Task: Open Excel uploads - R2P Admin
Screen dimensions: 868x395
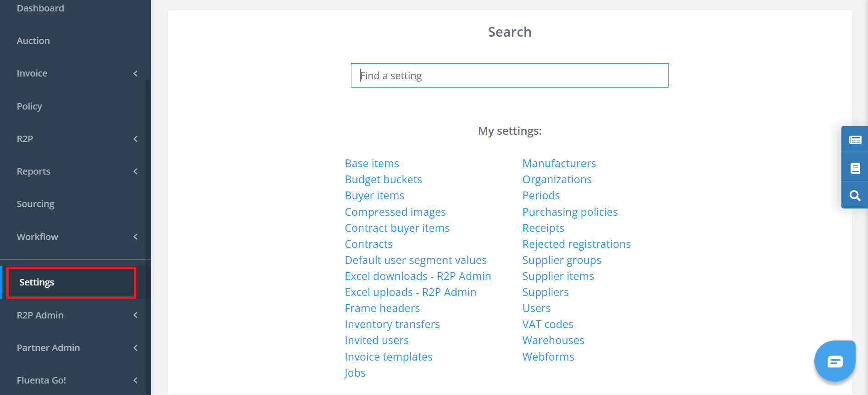Action: tap(410, 292)
